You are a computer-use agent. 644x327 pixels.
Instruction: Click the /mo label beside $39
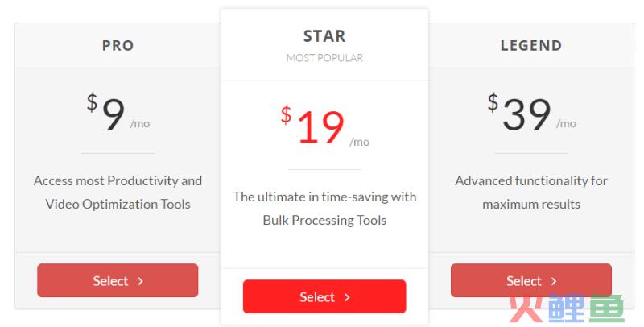[x=567, y=123]
